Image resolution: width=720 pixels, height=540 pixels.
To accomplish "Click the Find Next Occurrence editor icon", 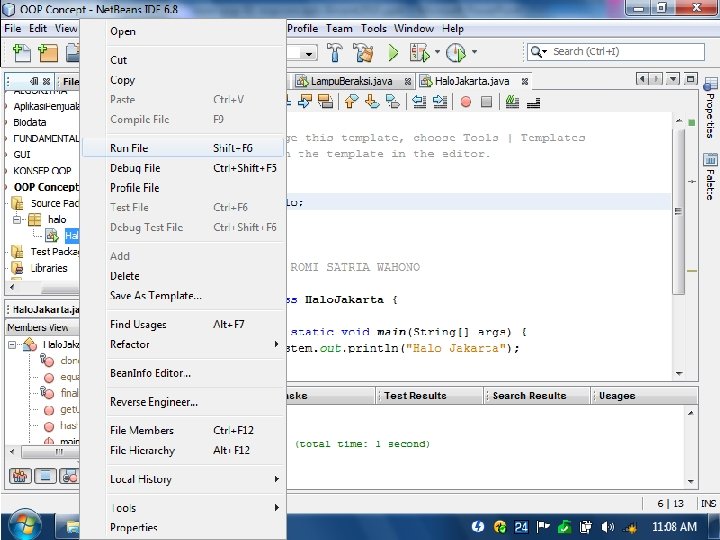I will (x=304, y=101).
